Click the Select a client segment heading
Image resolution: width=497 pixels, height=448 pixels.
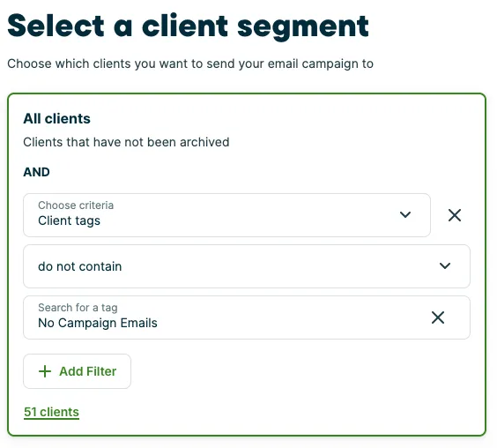189,26
